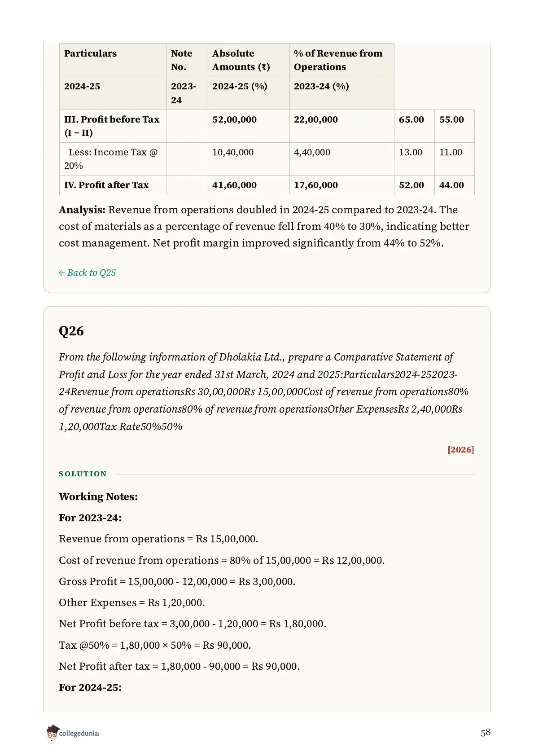The height and width of the screenshot is (756, 534).
Task: Click the Working Notes heading
Action: (x=98, y=497)
